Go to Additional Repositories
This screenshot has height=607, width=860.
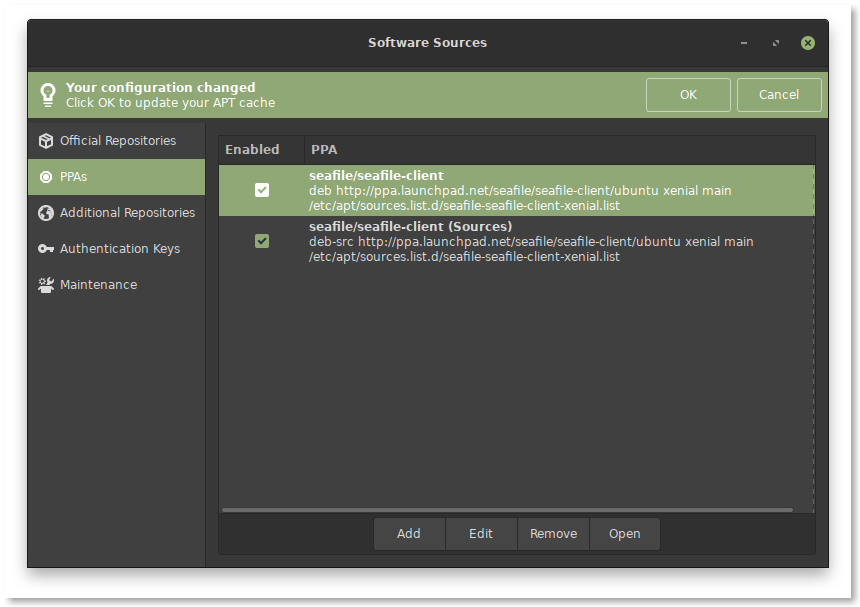pyautogui.click(x=117, y=213)
